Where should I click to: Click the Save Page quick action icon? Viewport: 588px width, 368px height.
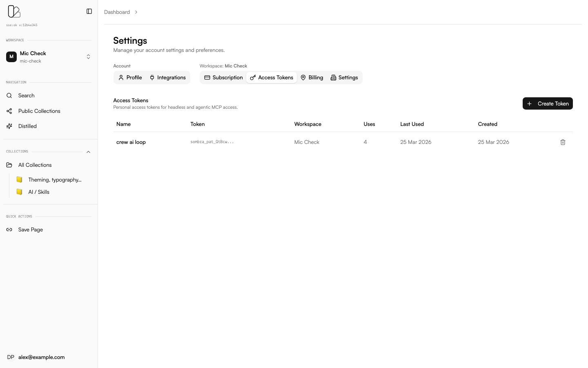(9, 229)
